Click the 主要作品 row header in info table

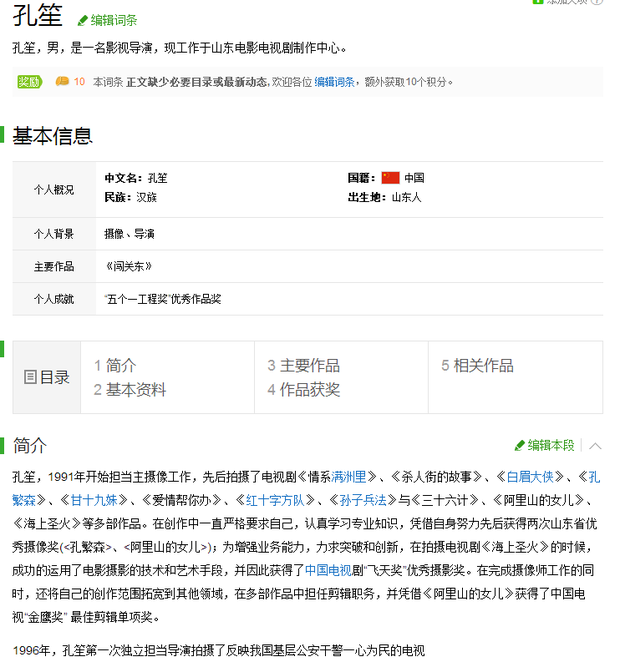[x=54, y=266]
